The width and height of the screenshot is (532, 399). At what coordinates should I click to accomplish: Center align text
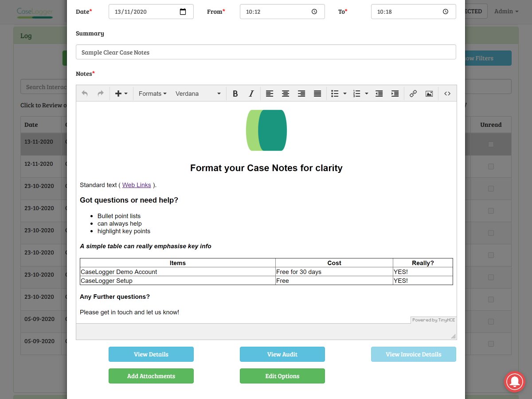(x=286, y=94)
